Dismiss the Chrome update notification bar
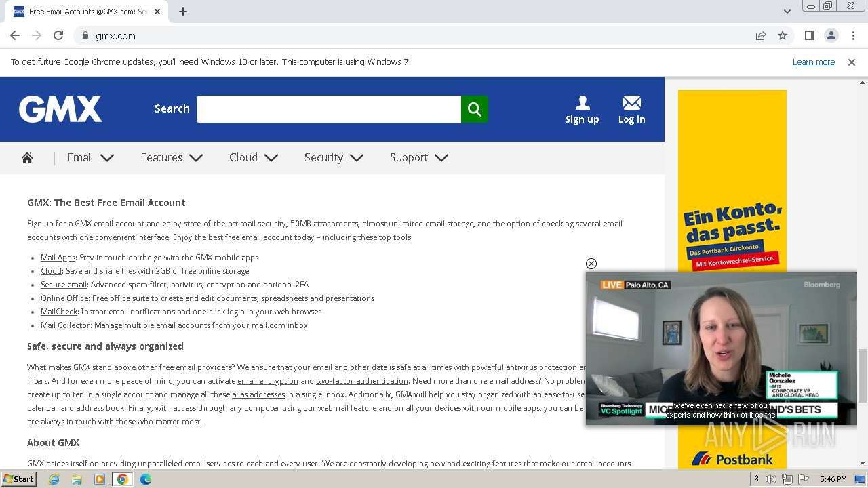 click(852, 62)
